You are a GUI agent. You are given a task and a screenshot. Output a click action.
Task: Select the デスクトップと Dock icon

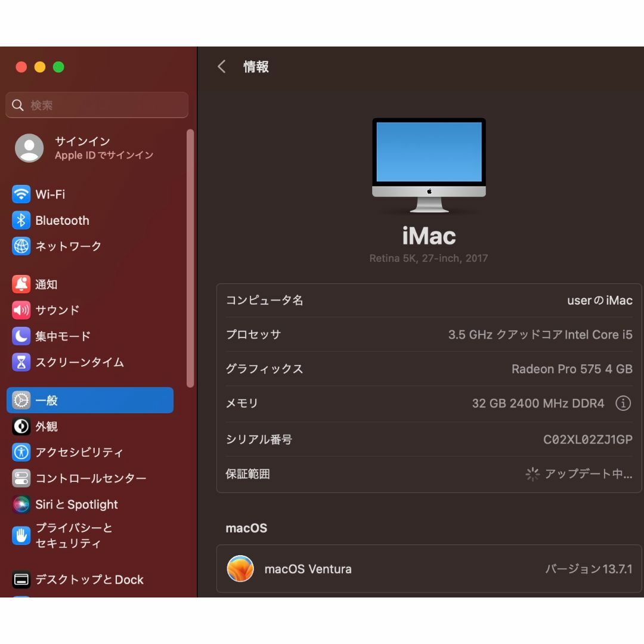tap(21, 580)
